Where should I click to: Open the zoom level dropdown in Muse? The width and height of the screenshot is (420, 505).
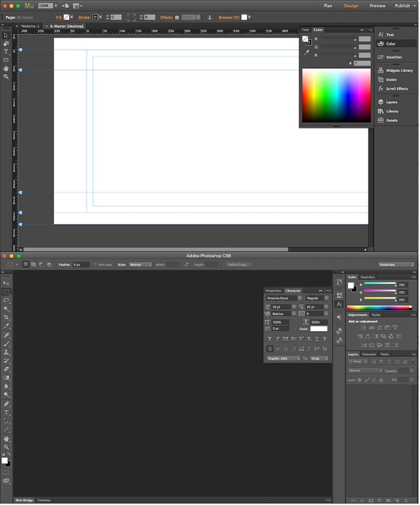pyautogui.click(x=56, y=6)
